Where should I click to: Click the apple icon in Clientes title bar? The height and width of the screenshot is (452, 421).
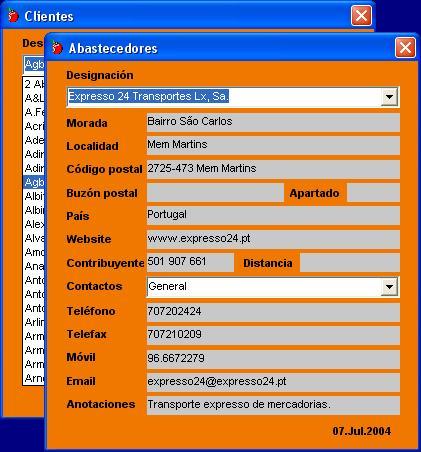click(13, 16)
